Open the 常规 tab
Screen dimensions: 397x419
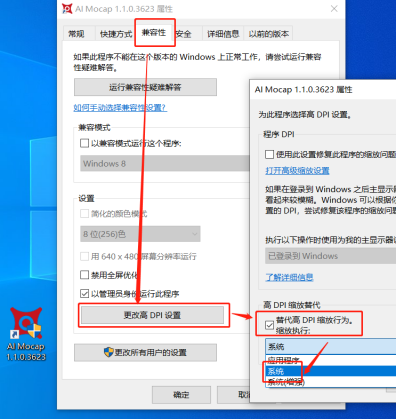coord(76,34)
